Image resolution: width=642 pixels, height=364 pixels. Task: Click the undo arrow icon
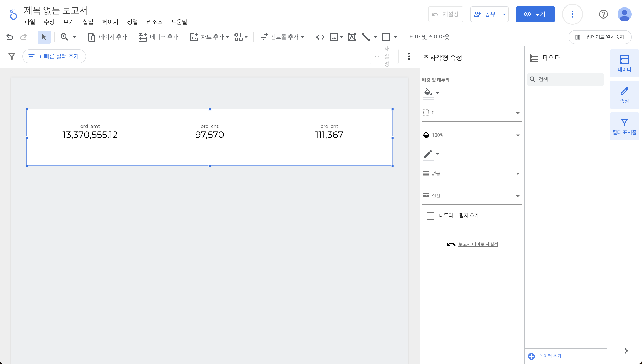(10, 37)
